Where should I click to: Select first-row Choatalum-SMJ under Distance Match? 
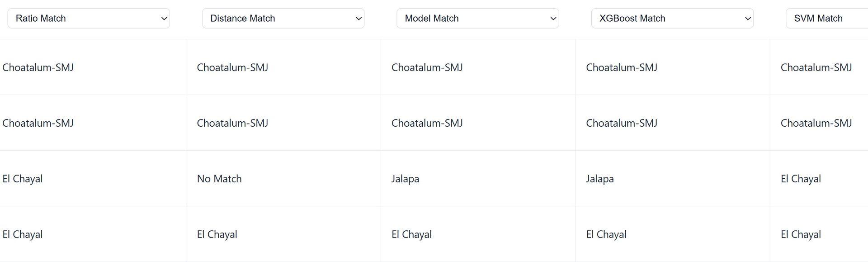(x=232, y=67)
